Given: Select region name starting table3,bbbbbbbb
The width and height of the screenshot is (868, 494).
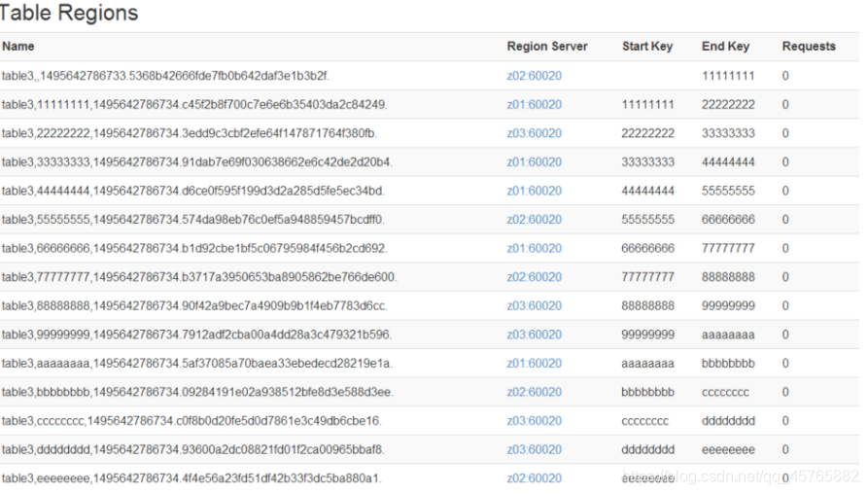Looking at the screenshot, I should pos(197,393).
